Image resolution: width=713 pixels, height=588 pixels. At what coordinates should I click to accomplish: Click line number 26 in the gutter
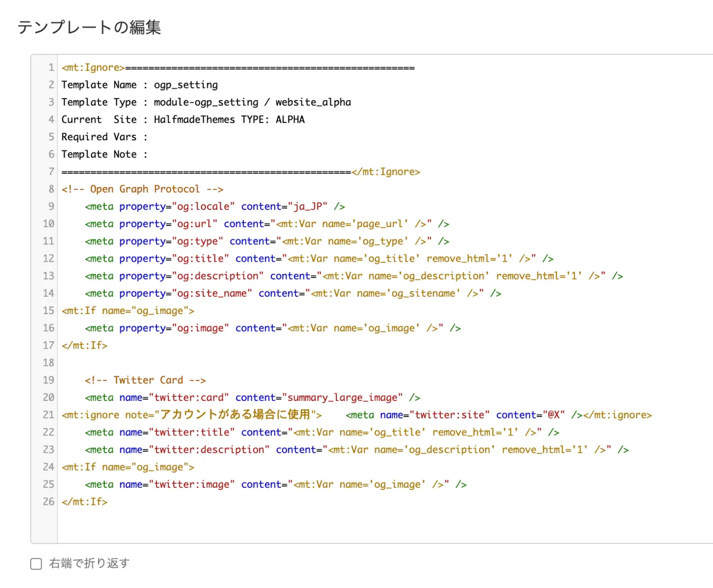(x=48, y=502)
